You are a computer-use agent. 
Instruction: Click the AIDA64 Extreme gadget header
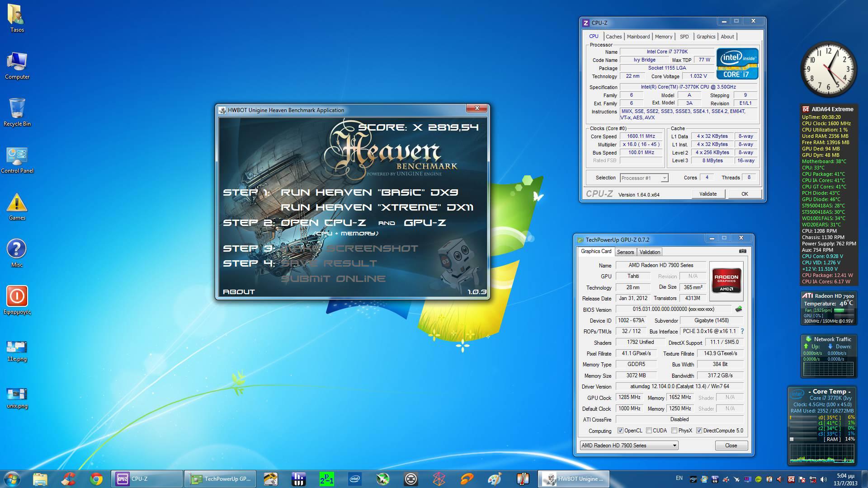(x=828, y=109)
